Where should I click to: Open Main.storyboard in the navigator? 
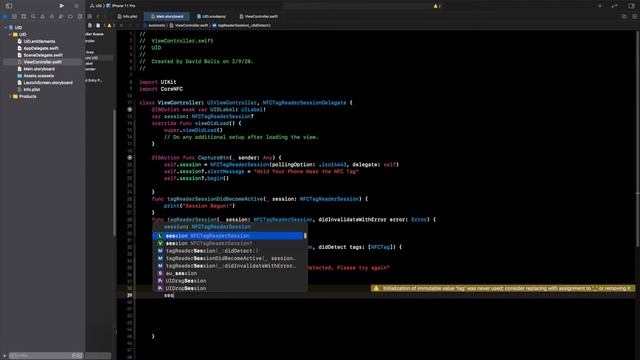[x=36, y=69]
